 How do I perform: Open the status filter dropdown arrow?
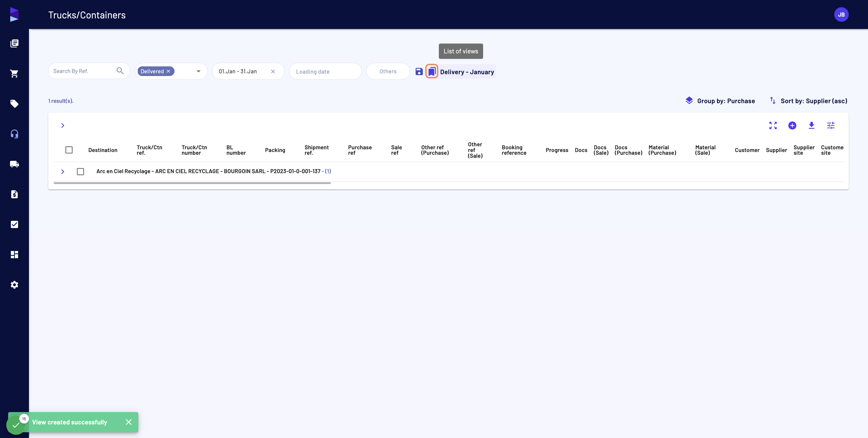point(199,71)
